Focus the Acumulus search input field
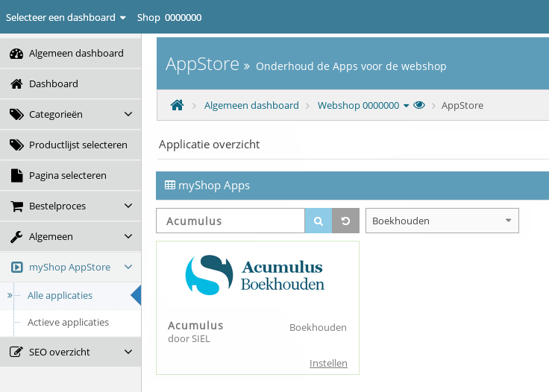The image size is (549, 392). pyautogui.click(x=230, y=221)
